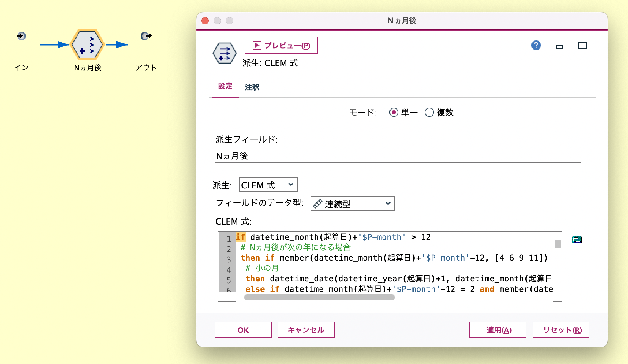Screen dimensions: 628x364
Task: Cancel the dialog via キャンセル
Action: pos(306,330)
